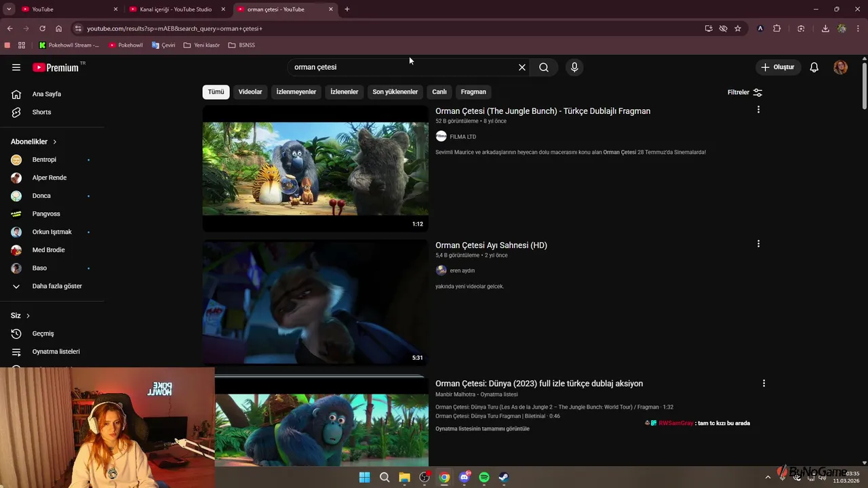Open the eren aydın channel link
The image size is (868, 488).
point(462,271)
